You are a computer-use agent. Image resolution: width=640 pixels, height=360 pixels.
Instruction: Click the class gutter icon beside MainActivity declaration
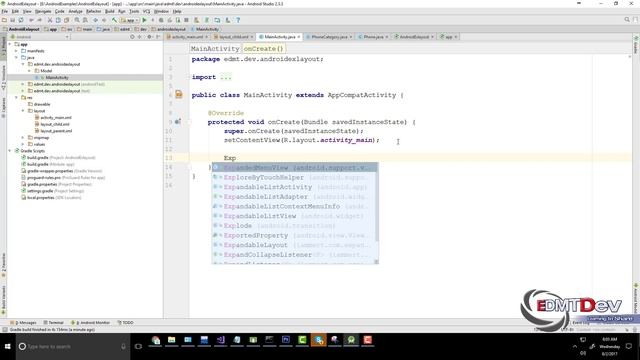[x=179, y=95]
